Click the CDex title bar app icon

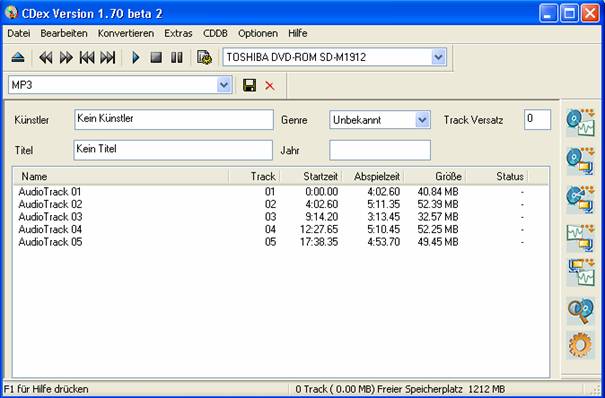pyautogui.click(x=11, y=13)
